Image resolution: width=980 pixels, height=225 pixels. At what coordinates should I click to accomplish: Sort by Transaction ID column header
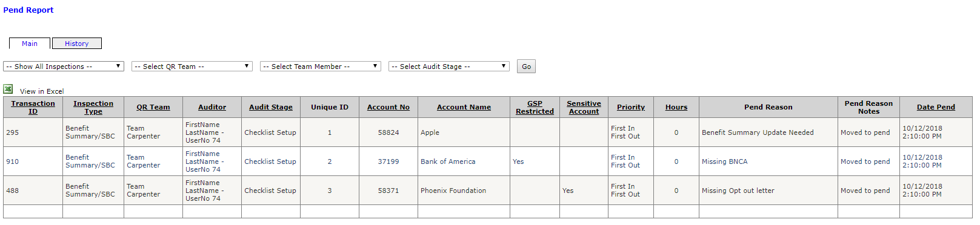33,107
